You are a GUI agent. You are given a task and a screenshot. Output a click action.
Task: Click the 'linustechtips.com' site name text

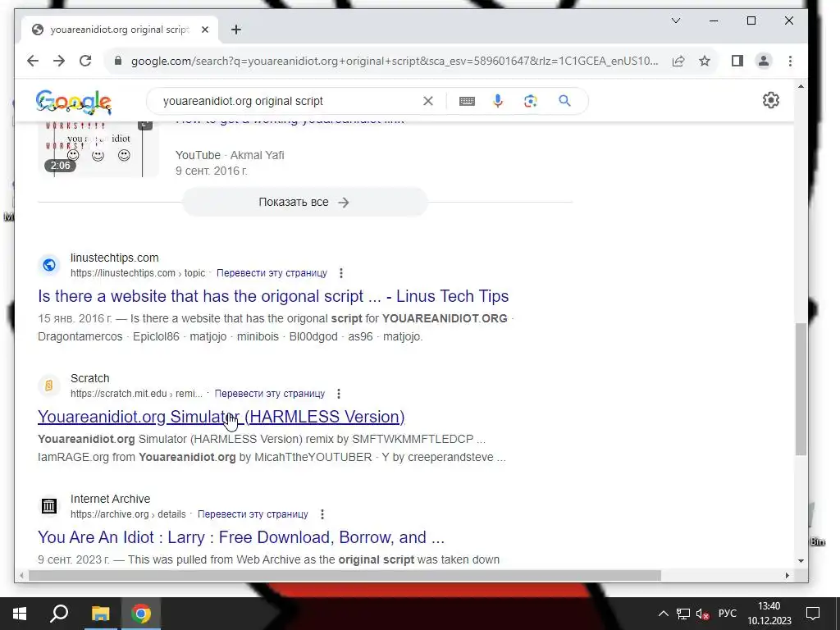point(115,258)
